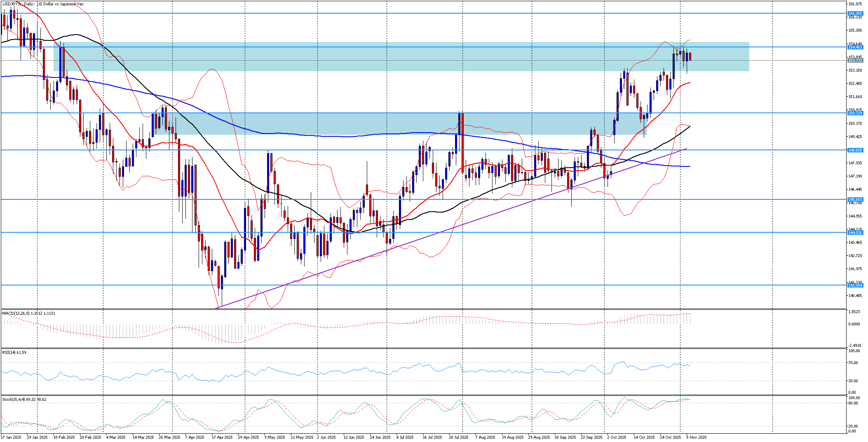
Task: Click the 22 Sep 2025 date label
Action: click(x=591, y=437)
